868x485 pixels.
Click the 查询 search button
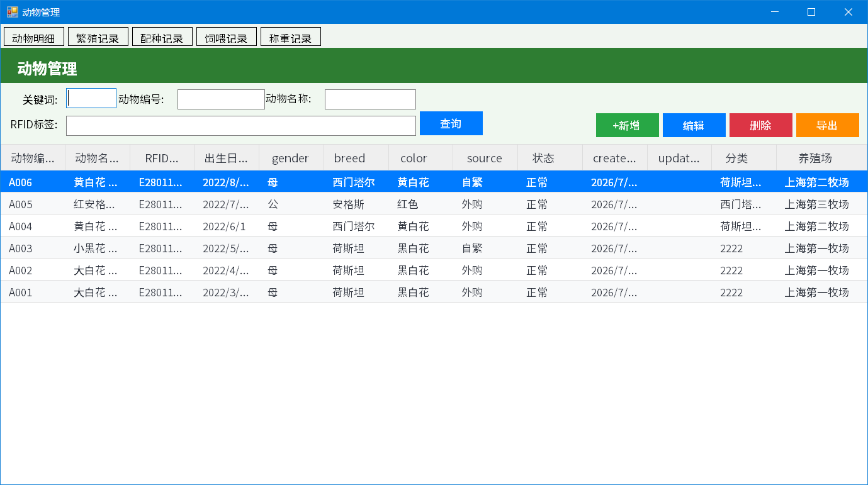[x=451, y=123]
